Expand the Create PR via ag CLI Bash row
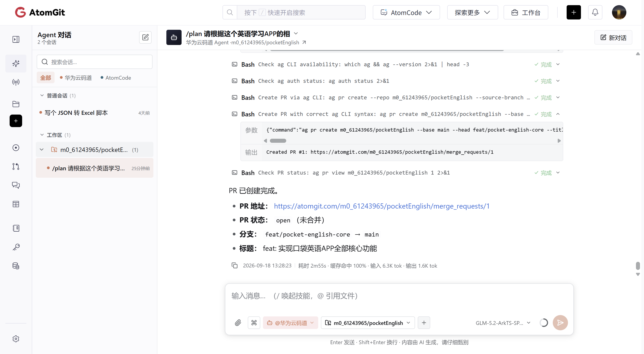The height and width of the screenshot is (354, 644). pyautogui.click(x=558, y=98)
